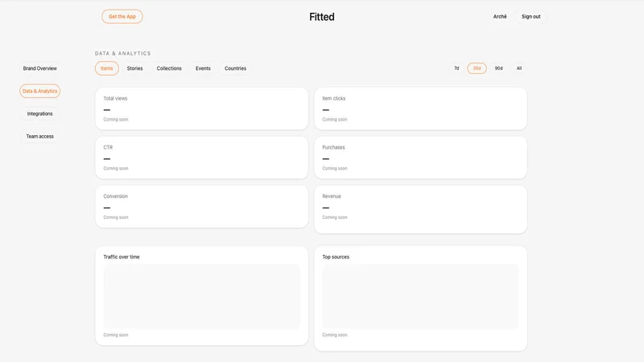Select the All time range
This screenshot has height=362, width=644.
519,68
